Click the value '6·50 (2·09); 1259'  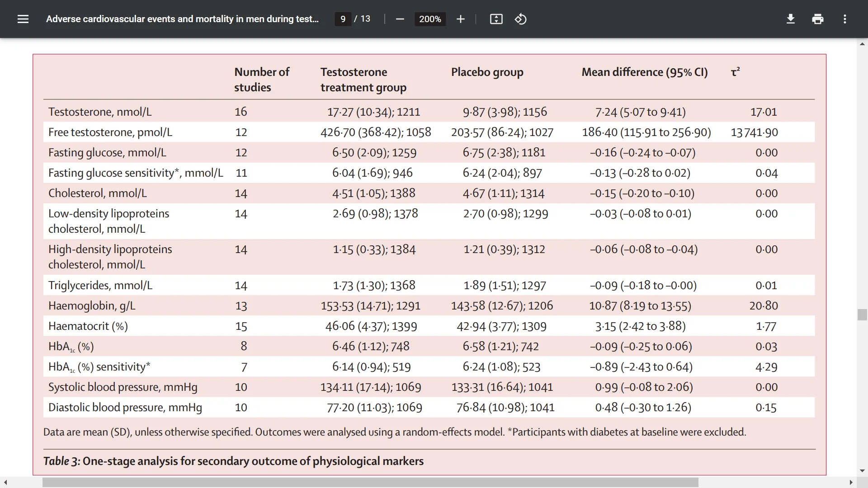(374, 152)
